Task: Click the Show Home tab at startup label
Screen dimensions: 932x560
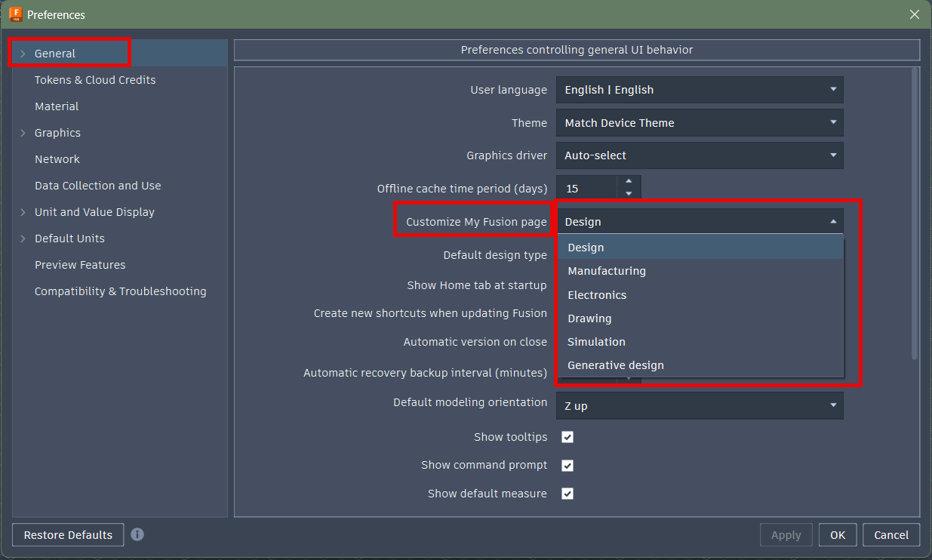Action: pyautogui.click(x=477, y=285)
